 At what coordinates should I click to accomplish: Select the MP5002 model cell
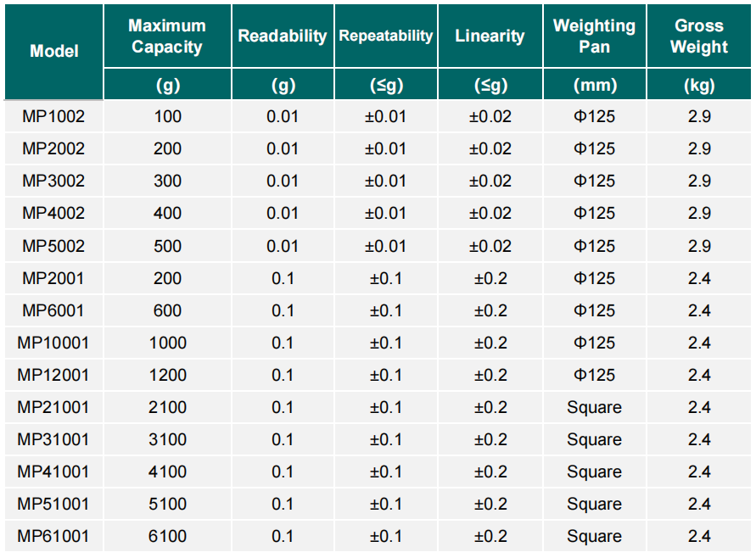point(53,246)
